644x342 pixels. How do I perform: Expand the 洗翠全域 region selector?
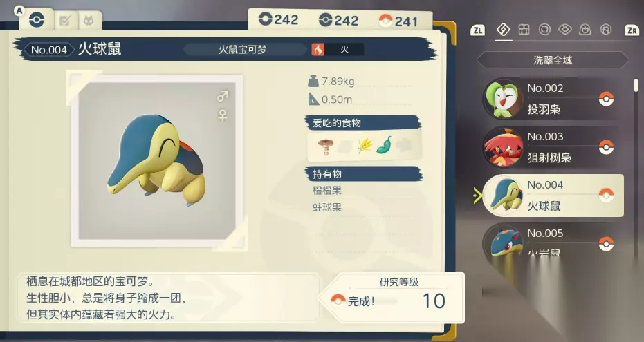pyautogui.click(x=553, y=60)
